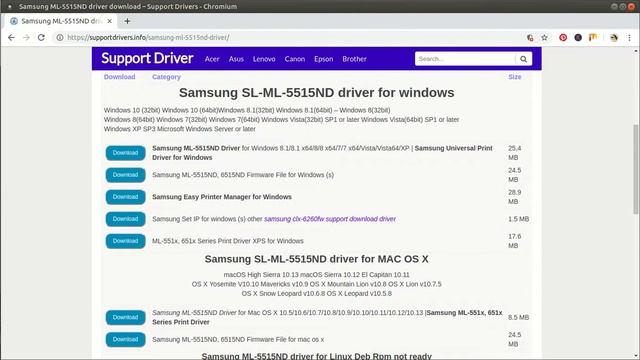Download Samsung Easy Printer Manager for Windows
This screenshot has height=360, width=640.
tap(125, 197)
